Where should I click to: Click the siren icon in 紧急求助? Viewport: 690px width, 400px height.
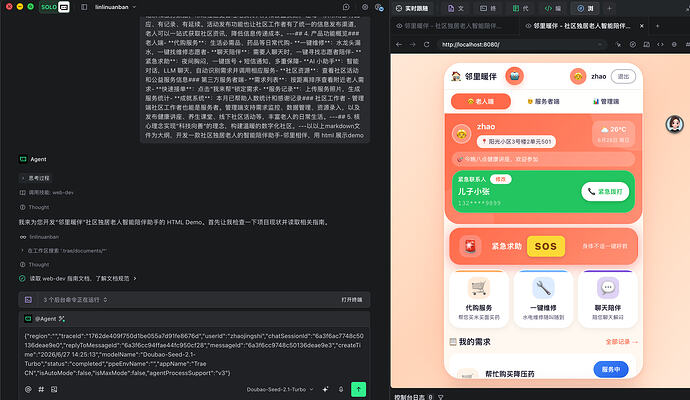(470, 246)
